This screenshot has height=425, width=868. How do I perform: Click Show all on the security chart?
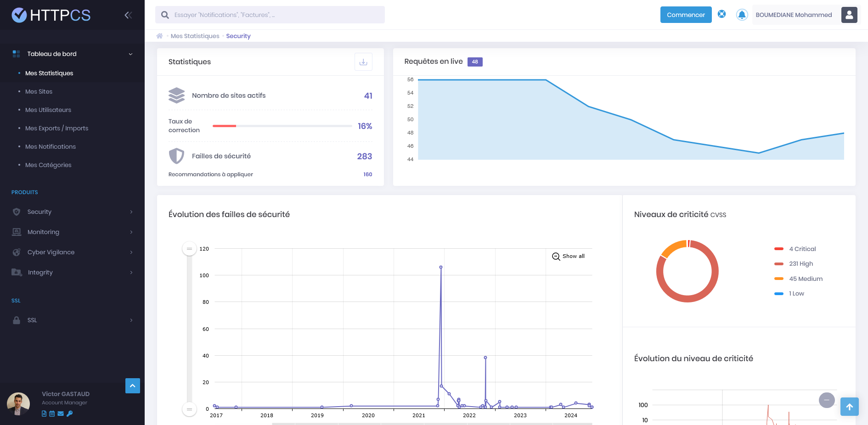pos(569,256)
